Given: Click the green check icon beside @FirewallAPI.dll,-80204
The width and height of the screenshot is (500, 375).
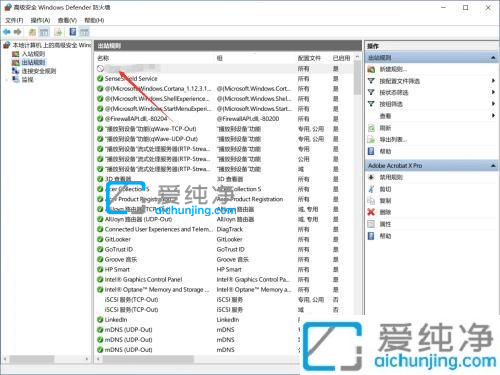Looking at the screenshot, I should [100, 119].
